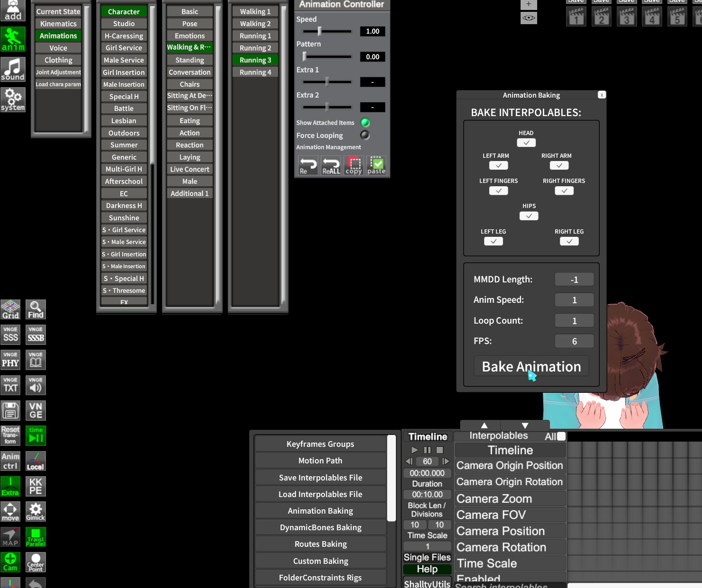
Task: Open the Gimick gear icon
Action: click(x=36, y=511)
